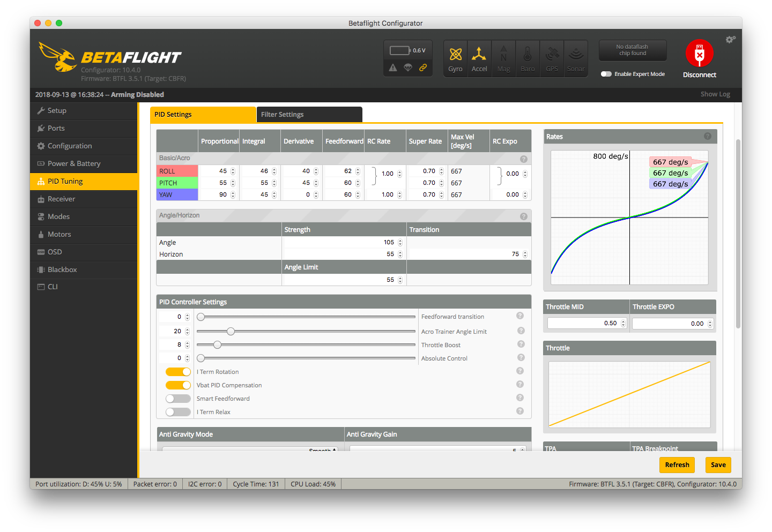The width and height of the screenshot is (772, 532).
Task: Click the No dataflash chip found box
Action: (633, 50)
